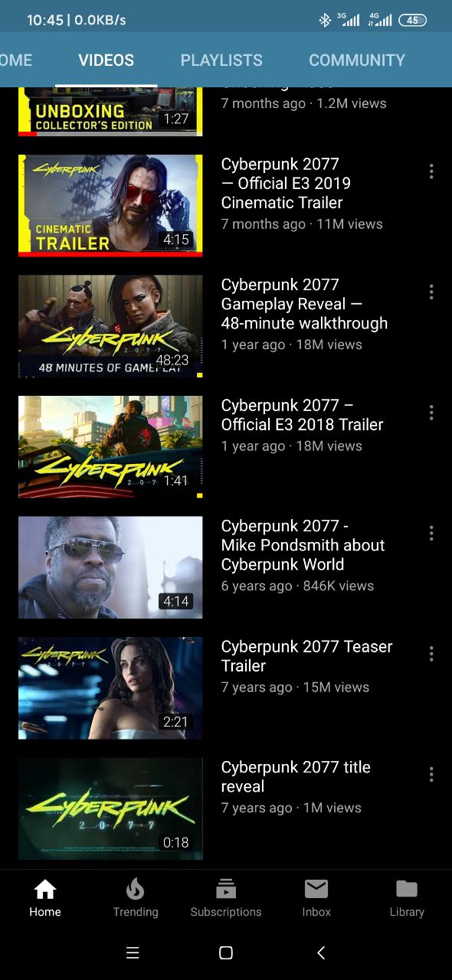Image resolution: width=452 pixels, height=980 pixels.
Task: Open options menu for Gameplay Reveal video
Action: [x=431, y=292]
